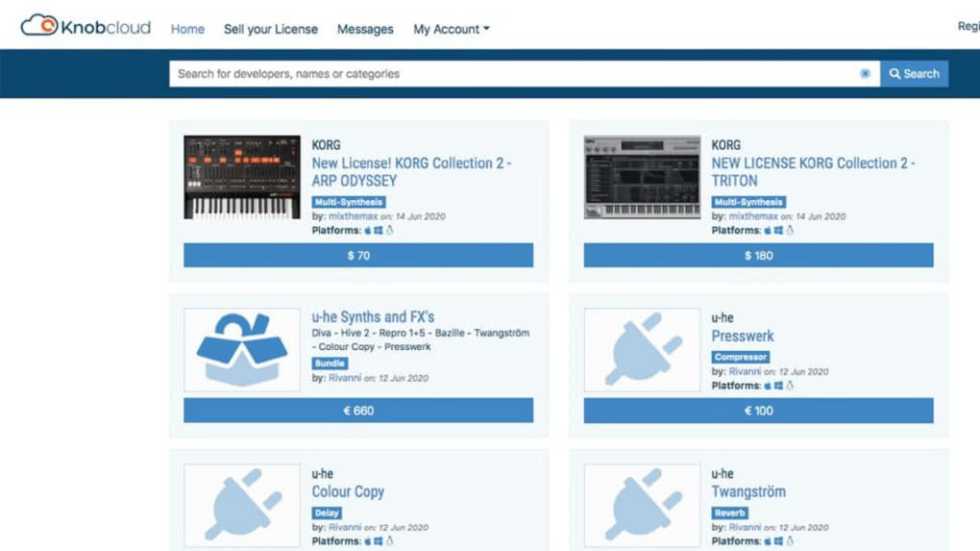Click the Apple platform icon on Presswerk
The width and height of the screenshot is (980, 551).
pyautogui.click(x=768, y=386)
